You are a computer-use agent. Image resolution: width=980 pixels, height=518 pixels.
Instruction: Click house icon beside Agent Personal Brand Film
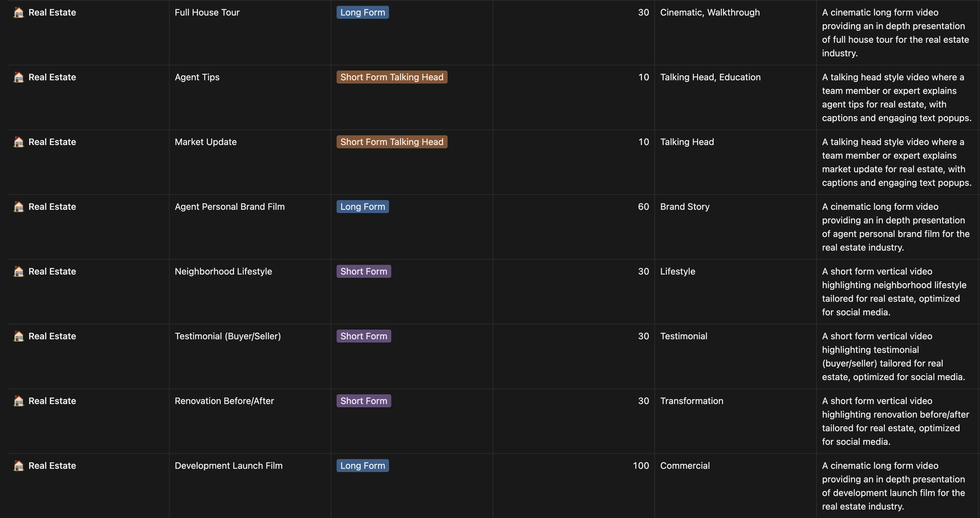point(18,207)
